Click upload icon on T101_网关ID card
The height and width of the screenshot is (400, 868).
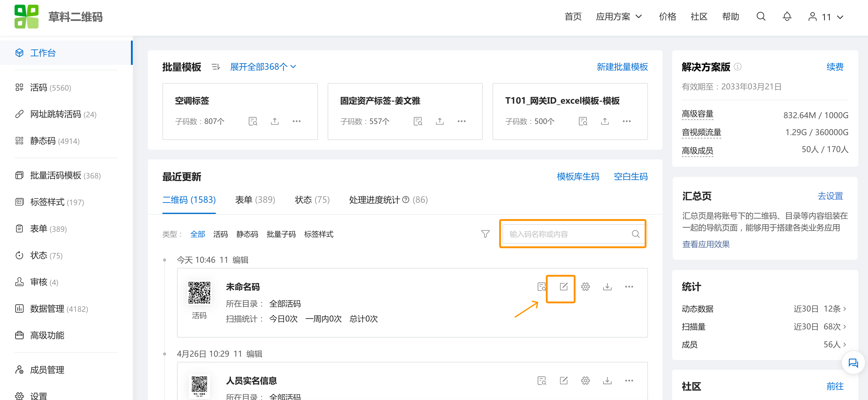coord(605,121)
